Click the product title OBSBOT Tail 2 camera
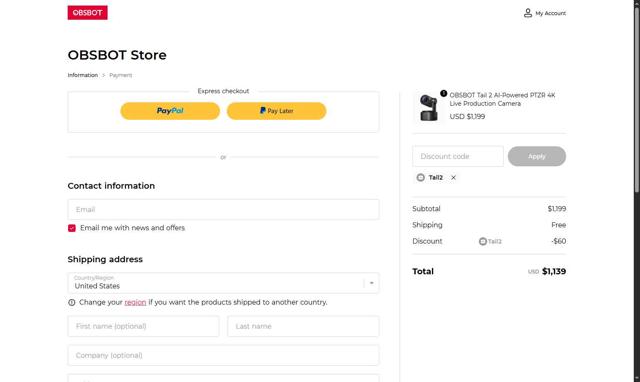 click(x=502, y=99)
